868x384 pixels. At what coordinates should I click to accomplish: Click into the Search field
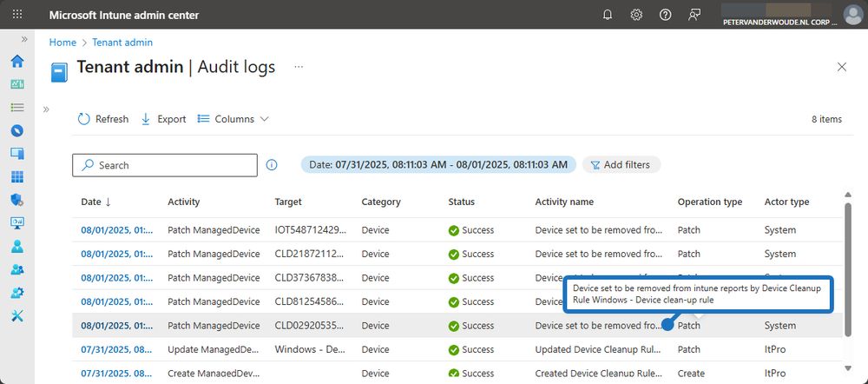click(164, 165)
